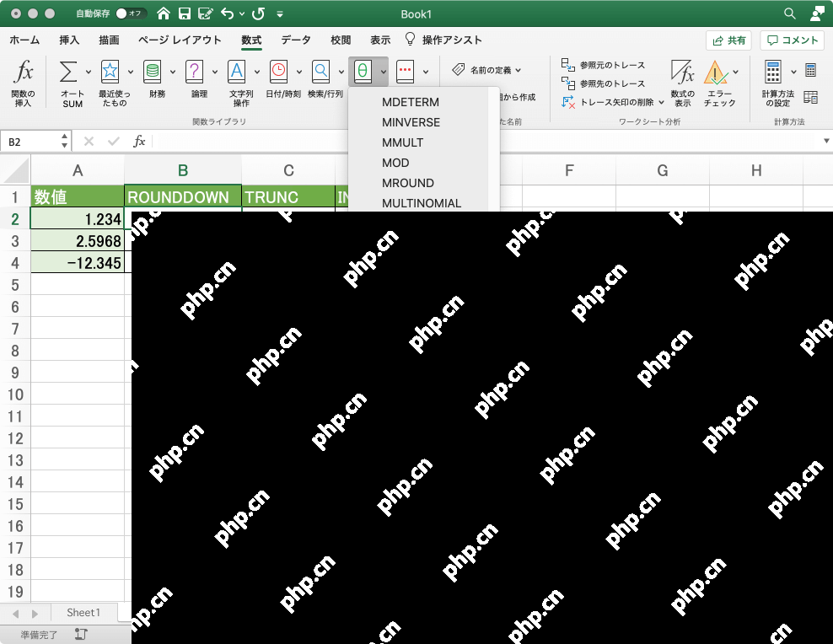The image size is (833, 644).
Task: Open Recently Used functions star icon
Action: point(110,72)
